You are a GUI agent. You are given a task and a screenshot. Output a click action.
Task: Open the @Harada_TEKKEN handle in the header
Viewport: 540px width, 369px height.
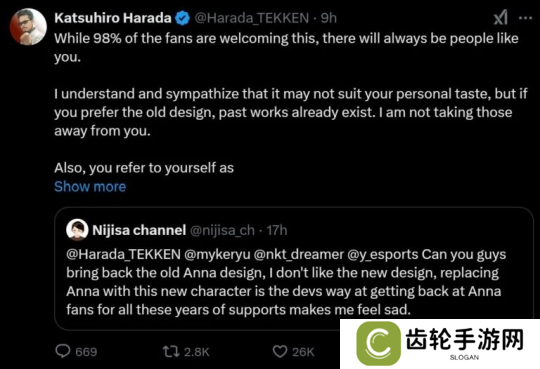point(252,18)
